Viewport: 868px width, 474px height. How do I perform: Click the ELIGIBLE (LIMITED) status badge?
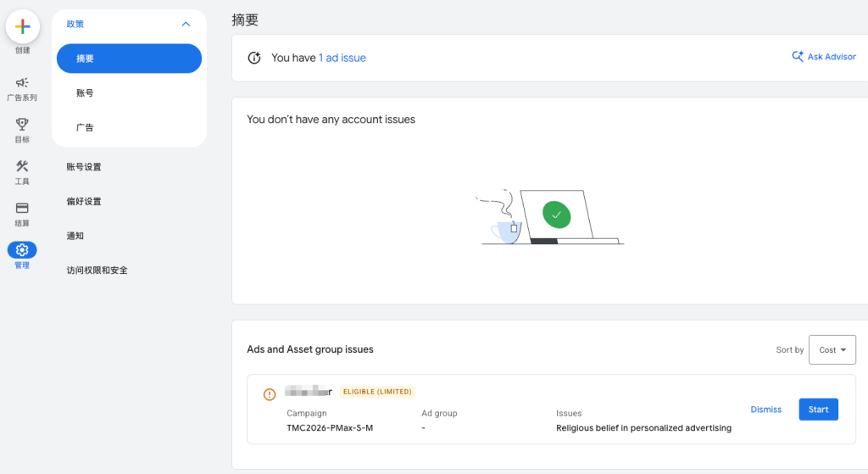pos(377,392)
